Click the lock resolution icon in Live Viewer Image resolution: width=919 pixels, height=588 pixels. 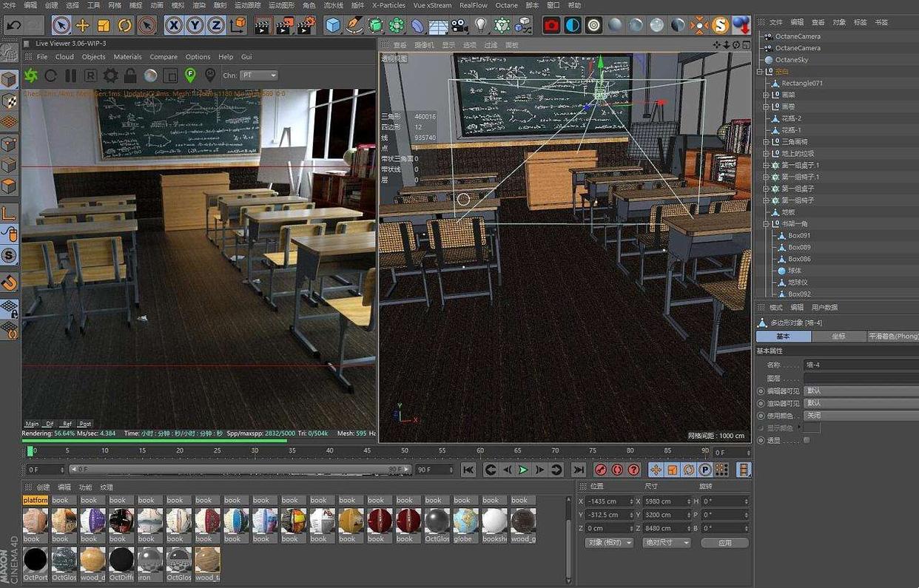pyautogui.click(x=130, y=75)
